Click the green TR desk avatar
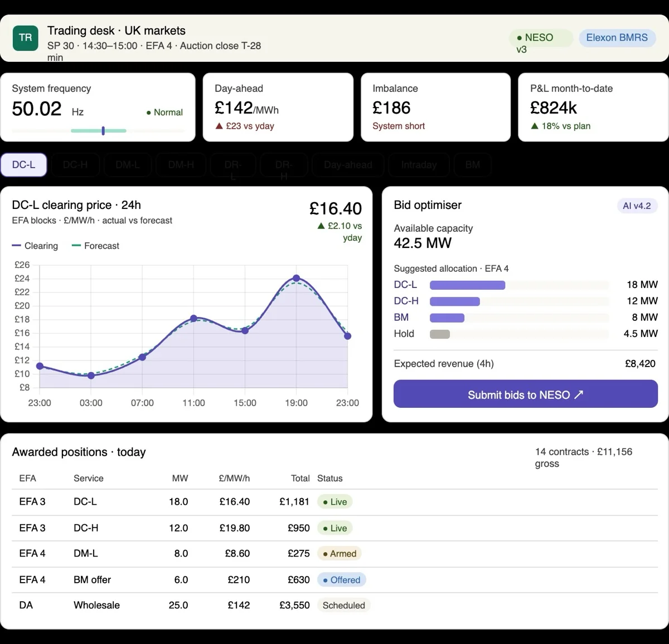This screenshot has height=644, width=669. [26, 38]
